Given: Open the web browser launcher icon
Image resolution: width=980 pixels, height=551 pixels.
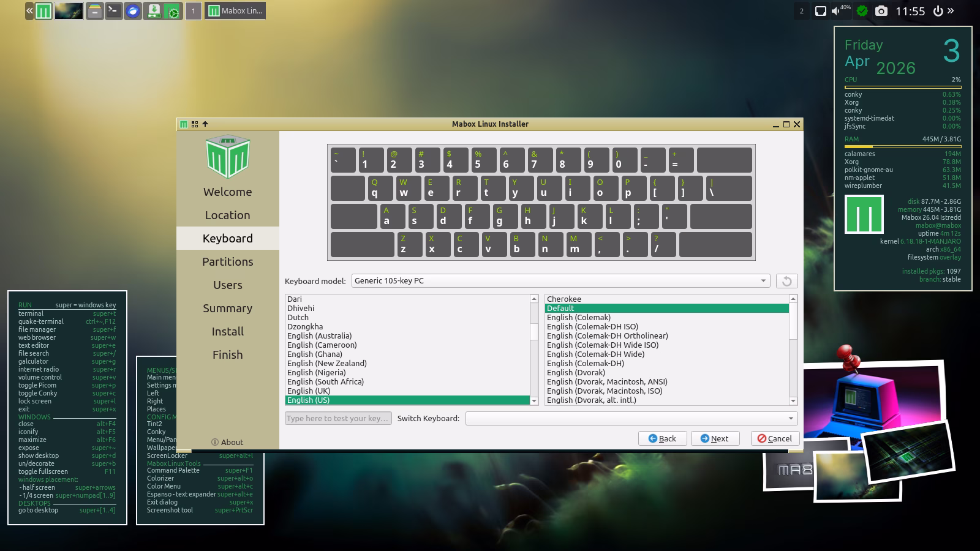Looking at the screenshot, I should (x=132, y=10).
